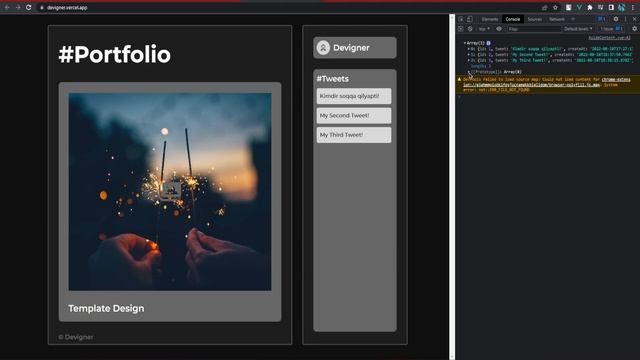Select the 'Kimdir soqqa qilyapti!' tweet
640x360 pixels.
pyautogui.click(x=354, y=96)
